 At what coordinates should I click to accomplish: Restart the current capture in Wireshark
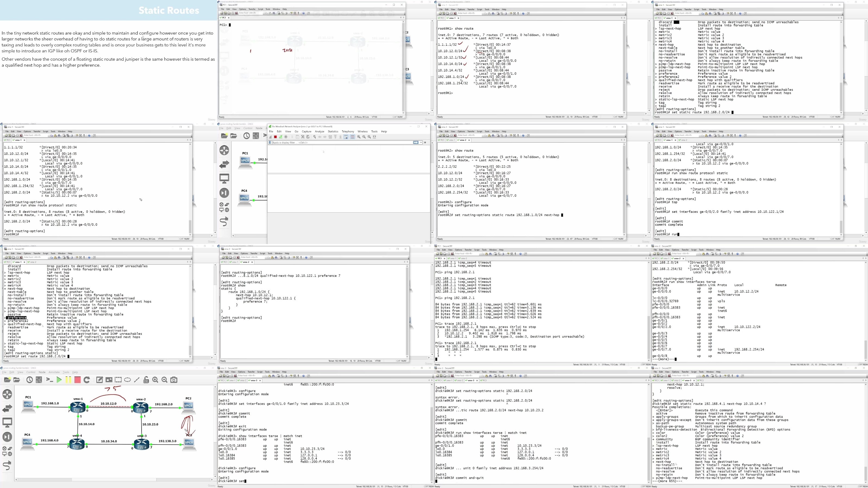click(x=281, y=137)
